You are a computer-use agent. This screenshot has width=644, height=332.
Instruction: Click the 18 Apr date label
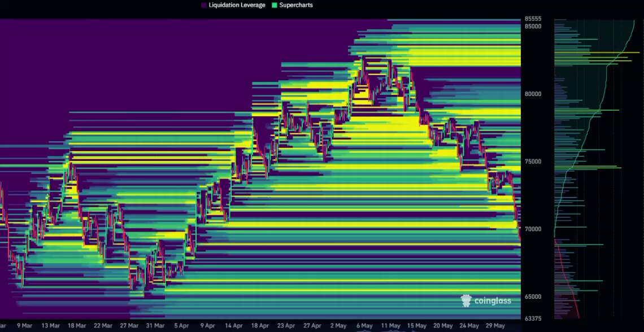(260, 326)
